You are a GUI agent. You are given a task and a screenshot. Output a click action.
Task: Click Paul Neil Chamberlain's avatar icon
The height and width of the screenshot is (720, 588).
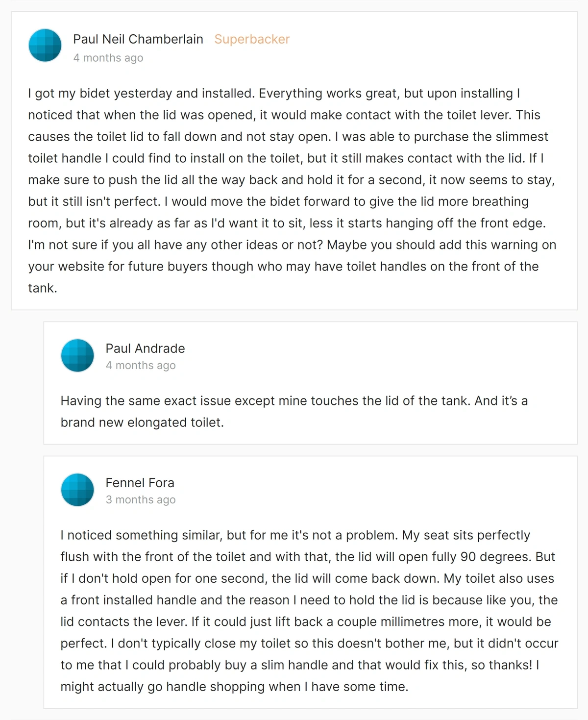(x=45, y=46)
